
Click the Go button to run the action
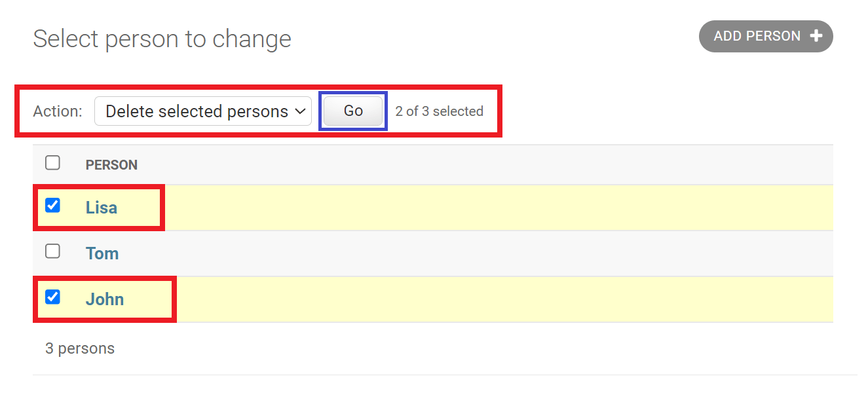click(x=352, y=111)
